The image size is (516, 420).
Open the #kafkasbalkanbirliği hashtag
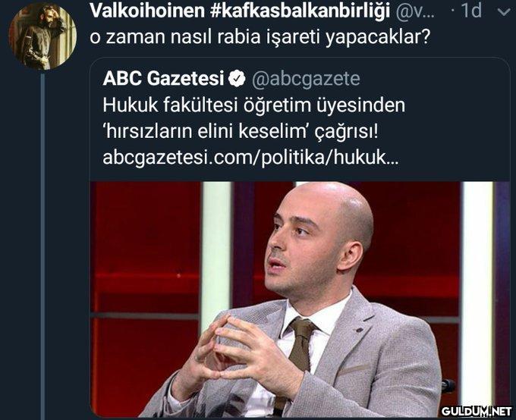click(x=300, y=12)
